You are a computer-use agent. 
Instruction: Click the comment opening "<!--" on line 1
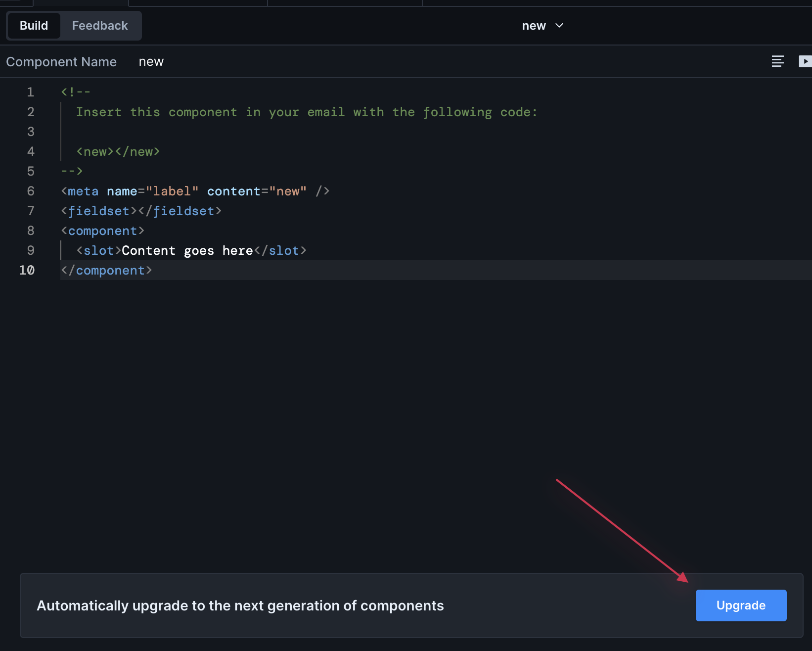pyautogui.click(x=76, y=92)
